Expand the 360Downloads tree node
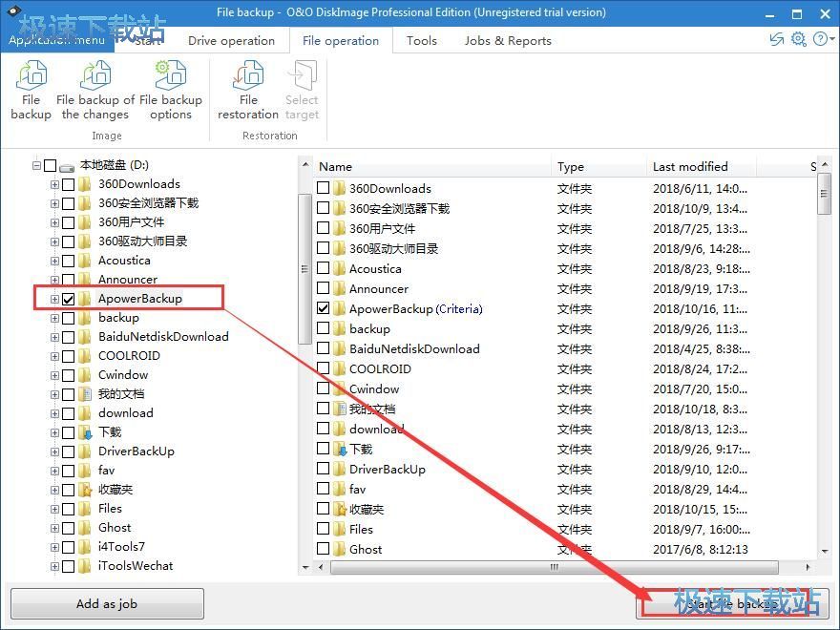 (x=54, y=185)
